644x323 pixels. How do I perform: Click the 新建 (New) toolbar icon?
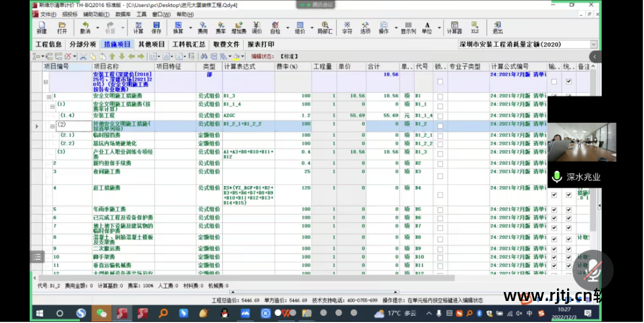[x=41, y=27]
